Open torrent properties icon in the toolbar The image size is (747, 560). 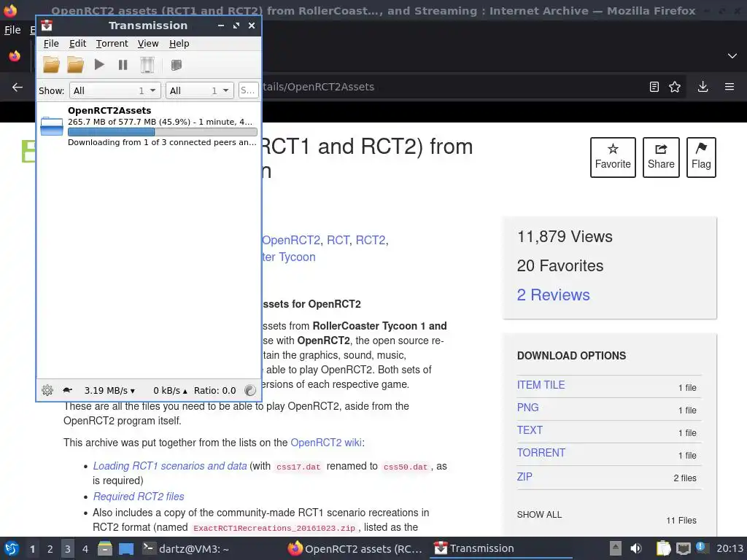[177, 65]
